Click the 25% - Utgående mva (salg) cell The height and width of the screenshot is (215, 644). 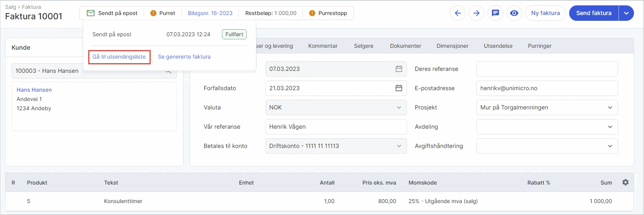pos(443,201)
